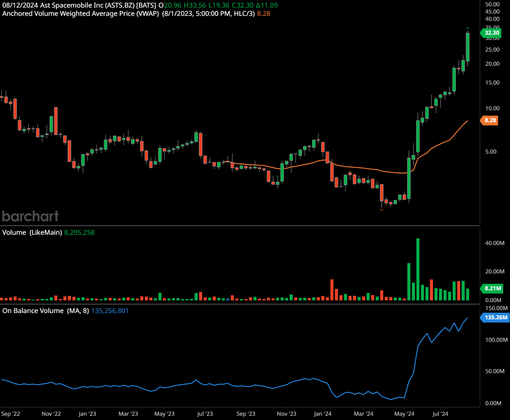Click the Volume (LikeMain) panel label
510x420 pixels.
tap(32, 232)
